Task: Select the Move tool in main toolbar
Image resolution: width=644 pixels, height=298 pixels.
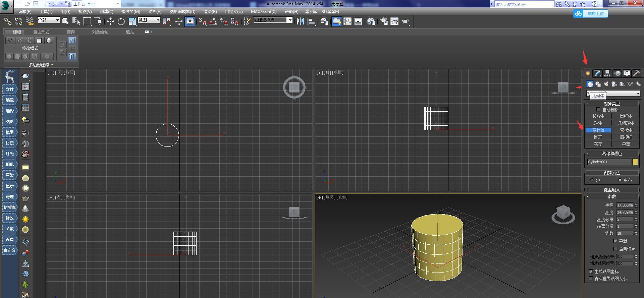Action: coord(110,22)
